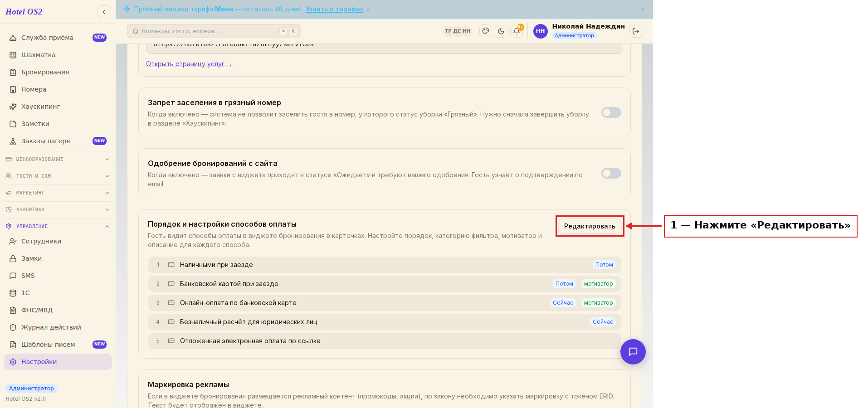Open Замки section
The height and width of the screenshot is (408, 868).
[58, 258]
